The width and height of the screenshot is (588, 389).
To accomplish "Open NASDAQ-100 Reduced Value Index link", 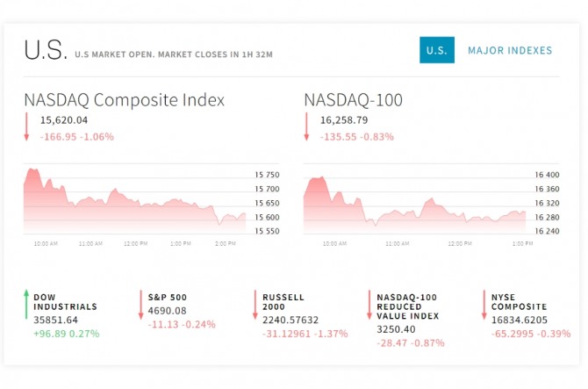I will [407, 307].
